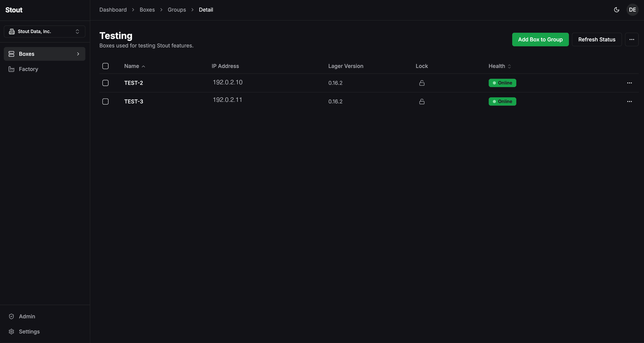The height and width of the screenshot is (343, 644).
Task: Expand the Boxes submenu chevron
Action: pyautogui.click(x=78, y=54)
